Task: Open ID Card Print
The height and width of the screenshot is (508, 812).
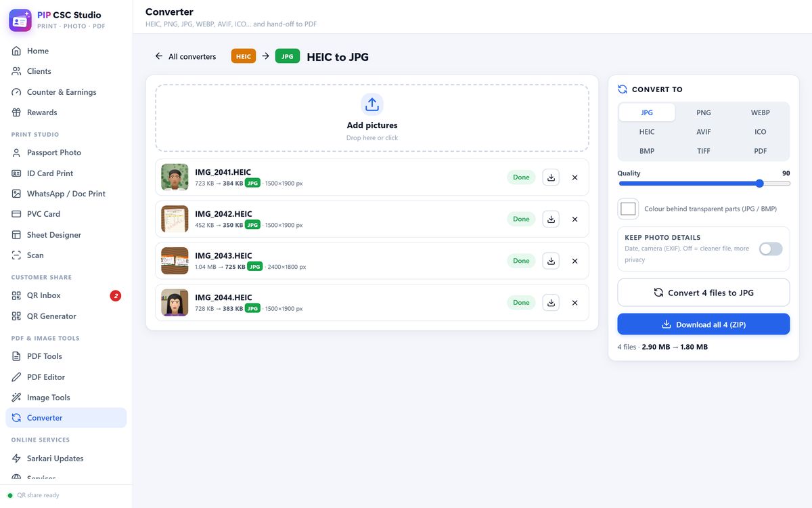Action: [x=66, y=173]
